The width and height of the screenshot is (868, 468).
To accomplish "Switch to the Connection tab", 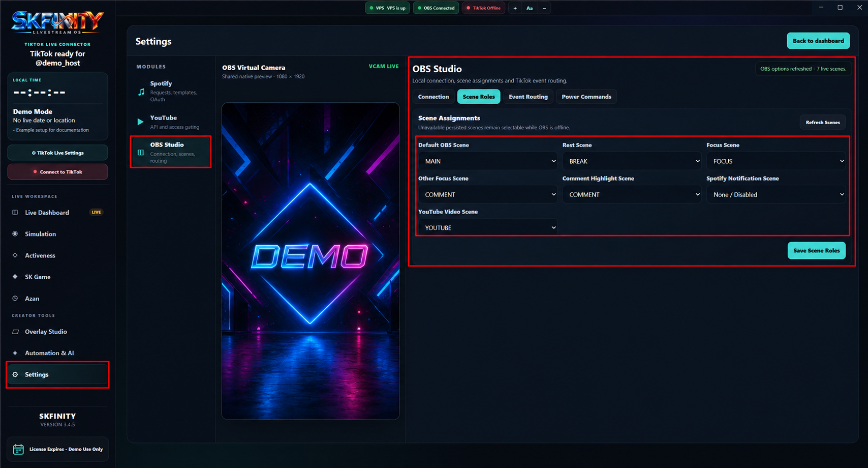I will click(x=433, y=97).
